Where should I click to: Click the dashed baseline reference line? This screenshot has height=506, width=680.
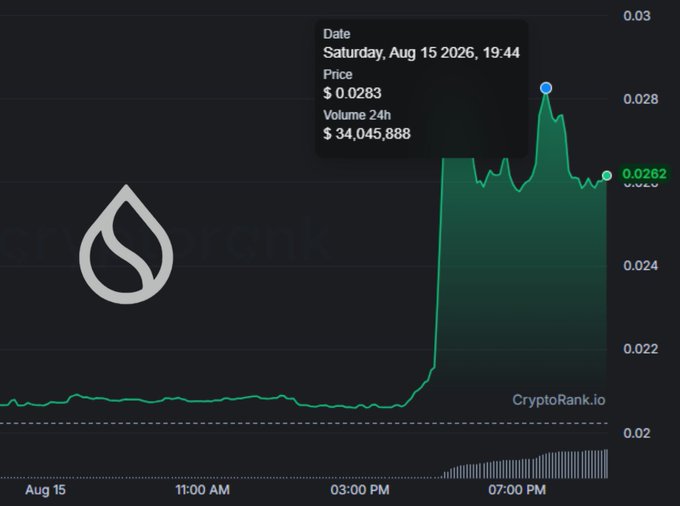tap(304, 423)
